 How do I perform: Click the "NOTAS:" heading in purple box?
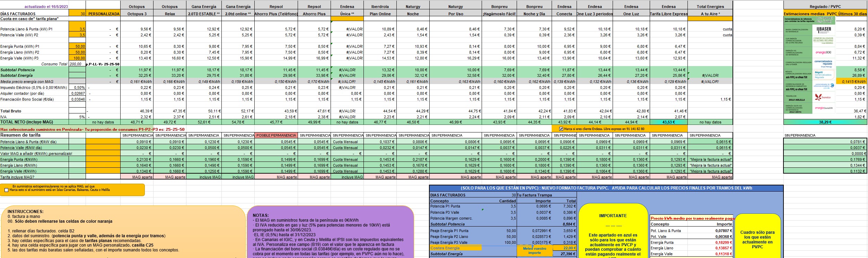pos(261,215)
